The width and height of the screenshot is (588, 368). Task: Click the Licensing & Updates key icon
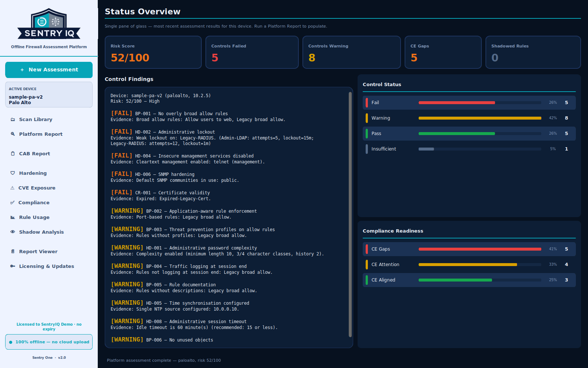coord(13,266)
